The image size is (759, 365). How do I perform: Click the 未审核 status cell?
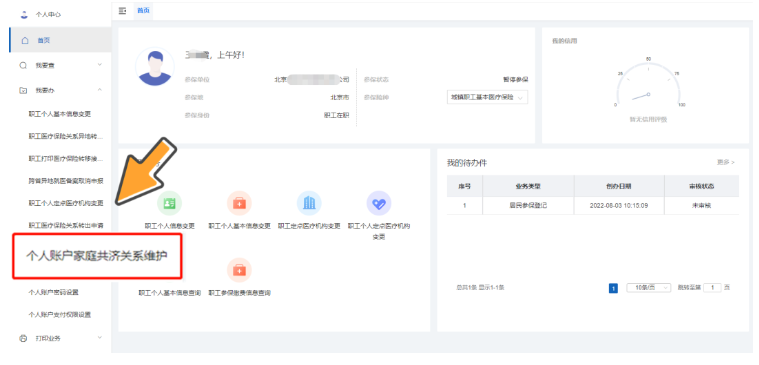click(x=701, y=205)
